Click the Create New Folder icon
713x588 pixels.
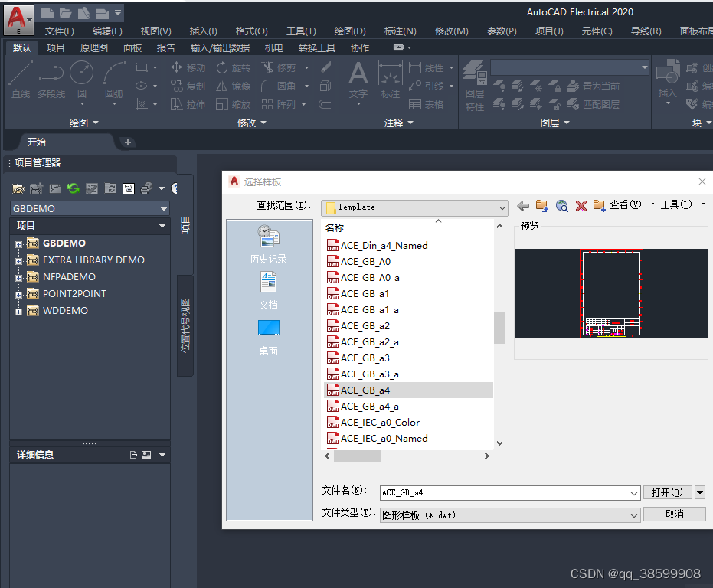pos(600,206)
